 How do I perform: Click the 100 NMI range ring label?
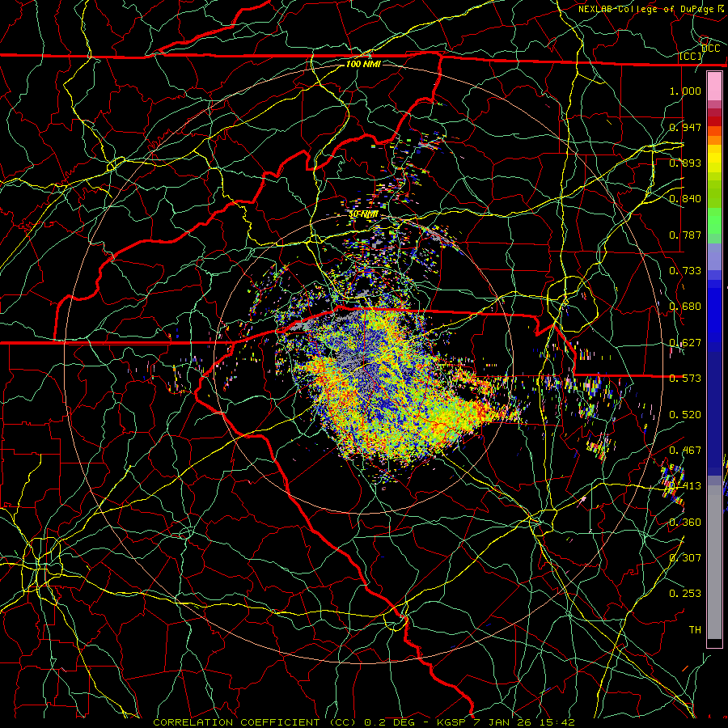point(363,64)
